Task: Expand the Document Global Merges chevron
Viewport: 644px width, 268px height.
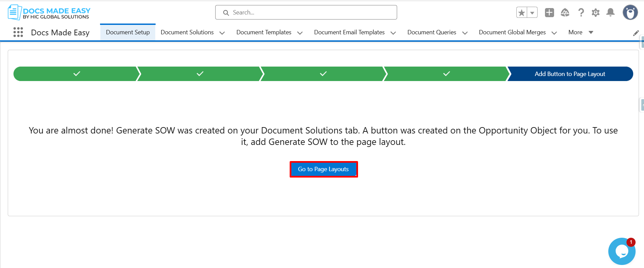Action: pyautogui.click(x=554, y=33)
